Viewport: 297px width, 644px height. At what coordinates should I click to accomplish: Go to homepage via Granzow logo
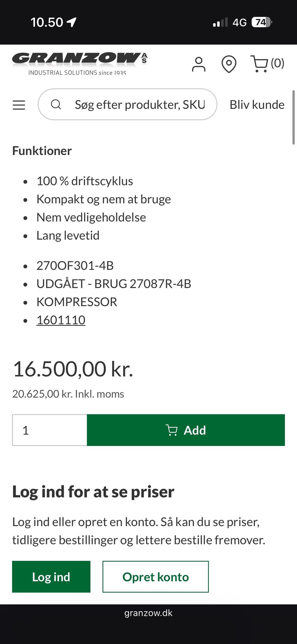[x=80, y=63]
